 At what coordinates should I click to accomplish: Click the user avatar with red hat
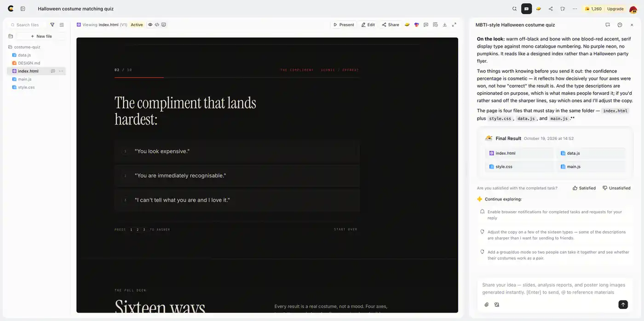coord(633,9)
